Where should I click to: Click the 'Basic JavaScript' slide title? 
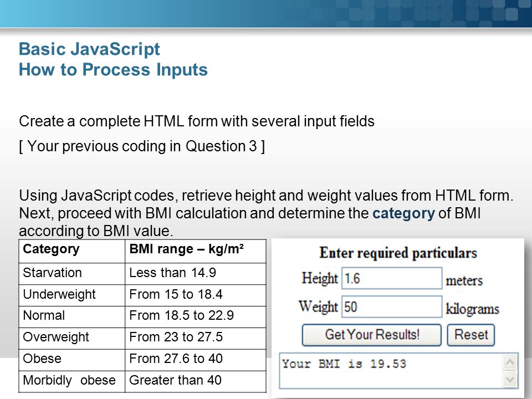coord(89,49)
